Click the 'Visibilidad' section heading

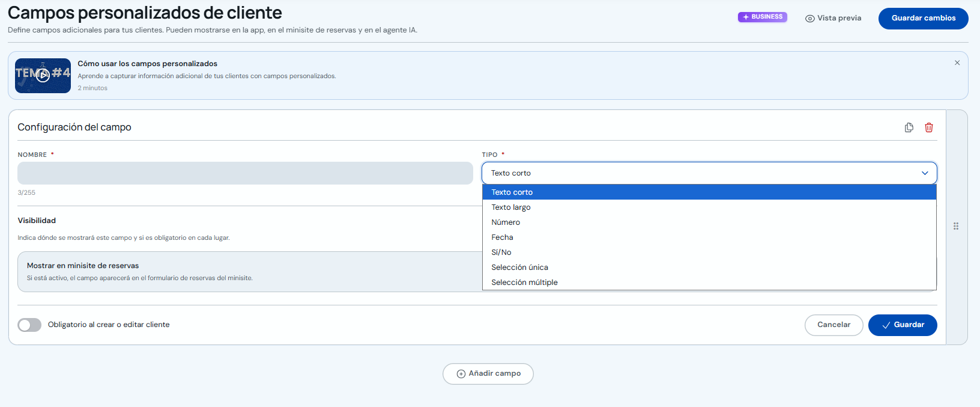pos(37,221)
